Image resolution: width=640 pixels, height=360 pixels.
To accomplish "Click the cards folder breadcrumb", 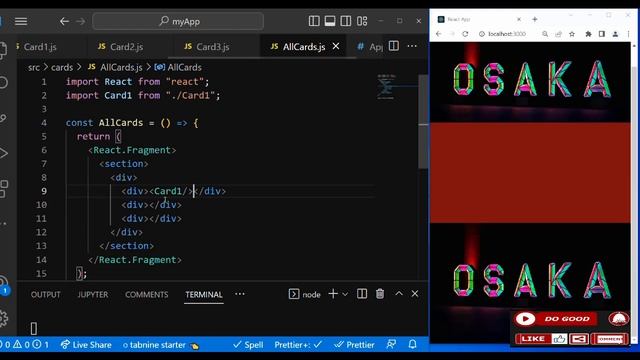I will [62, 67].
